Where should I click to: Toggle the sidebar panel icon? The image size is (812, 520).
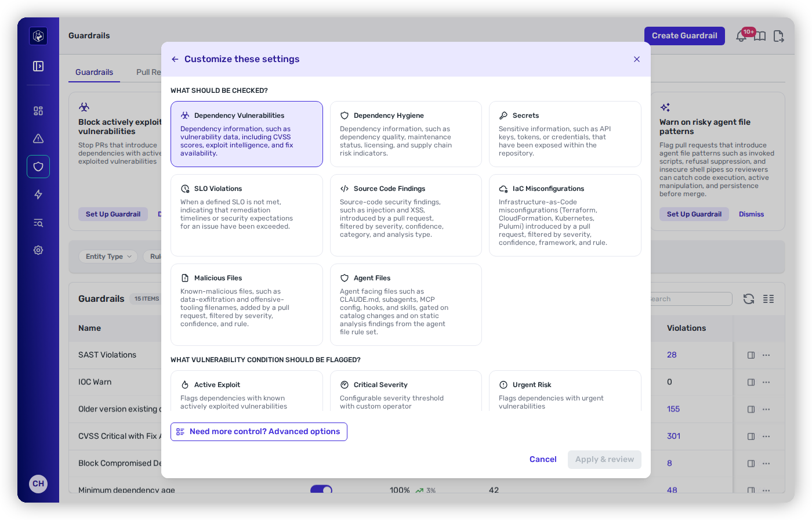[38, 66]
